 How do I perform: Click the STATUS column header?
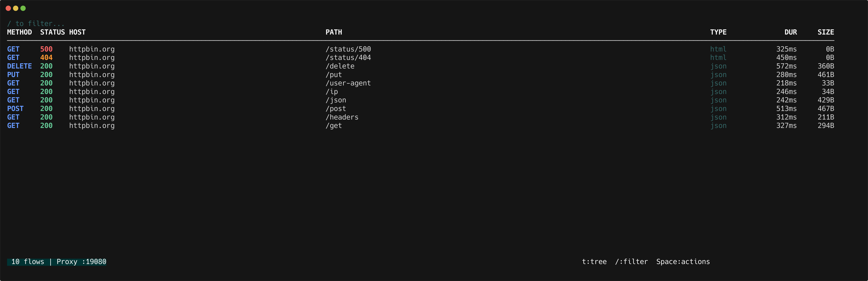pos(53,32)
